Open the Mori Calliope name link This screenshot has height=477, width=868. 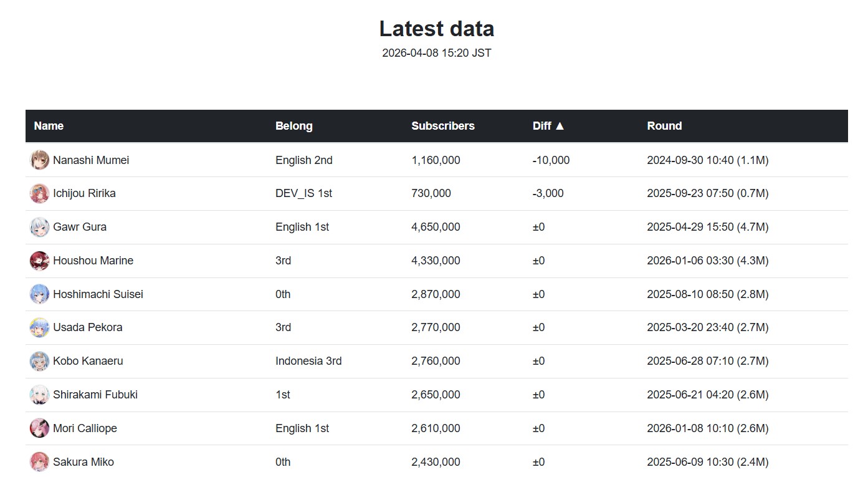point(85,428)
